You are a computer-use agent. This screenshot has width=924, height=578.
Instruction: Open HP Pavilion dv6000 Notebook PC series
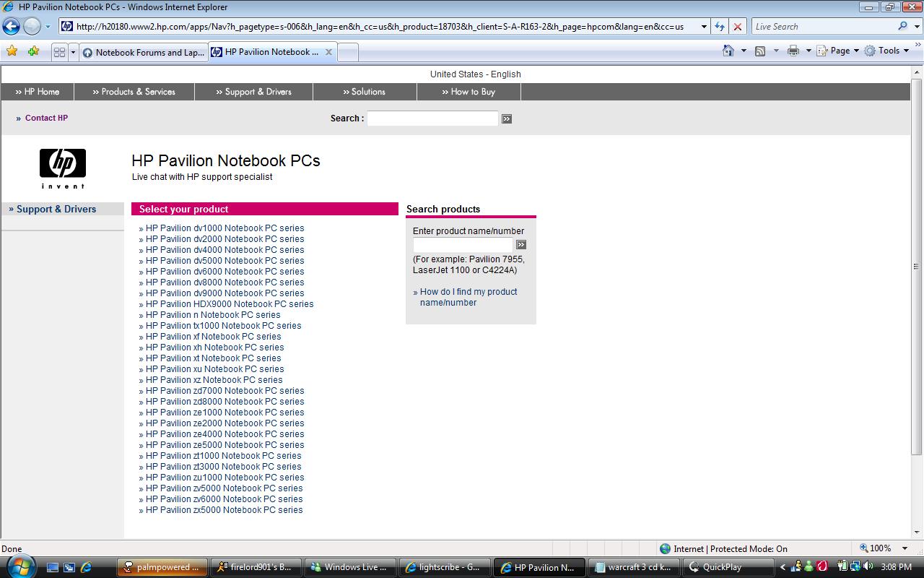point(225,272)
